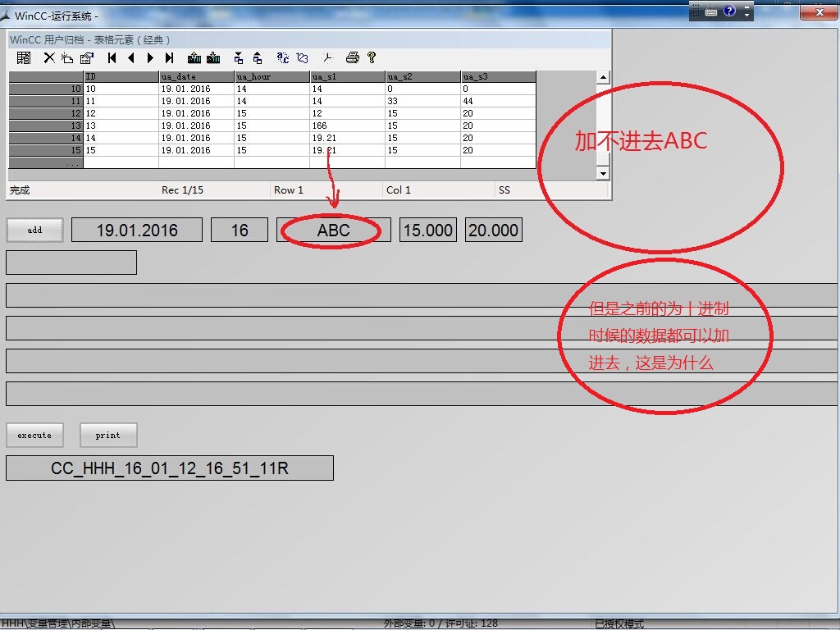Click the scroll down arrow of the table
840x630 pixels.
coord(603,173)
